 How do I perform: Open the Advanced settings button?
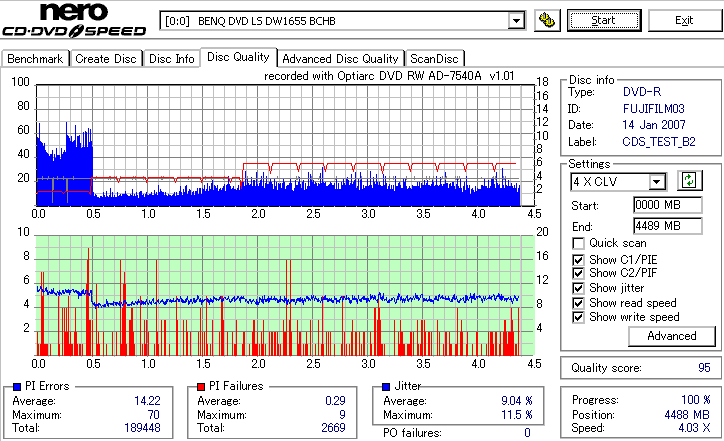point(672,336)
